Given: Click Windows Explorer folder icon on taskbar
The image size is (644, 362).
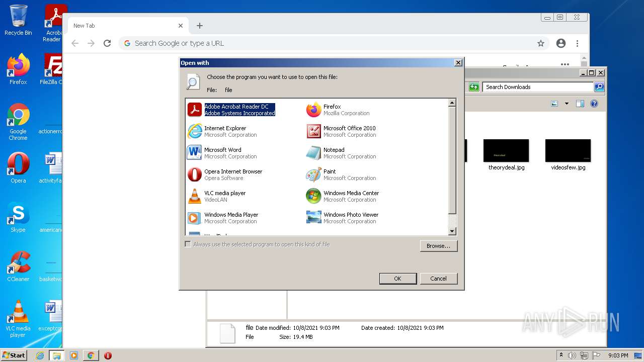Looking at the screenshot, I should point(56,355).
